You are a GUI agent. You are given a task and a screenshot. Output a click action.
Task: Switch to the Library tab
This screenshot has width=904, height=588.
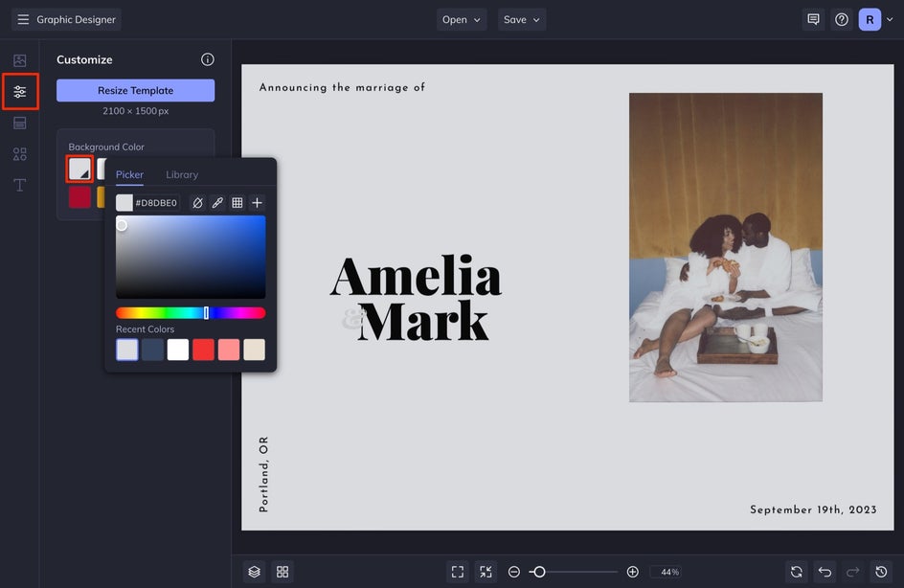pyautogui.click(x=182, y=174)
